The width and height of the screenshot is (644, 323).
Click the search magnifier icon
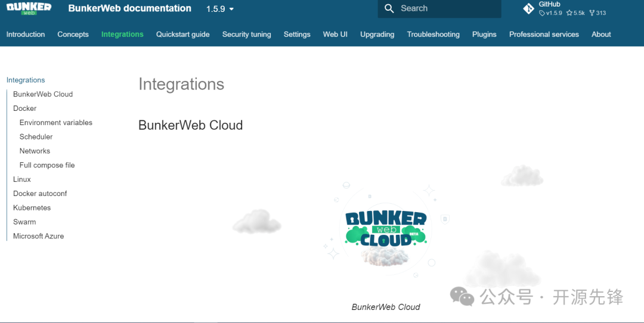389,8
